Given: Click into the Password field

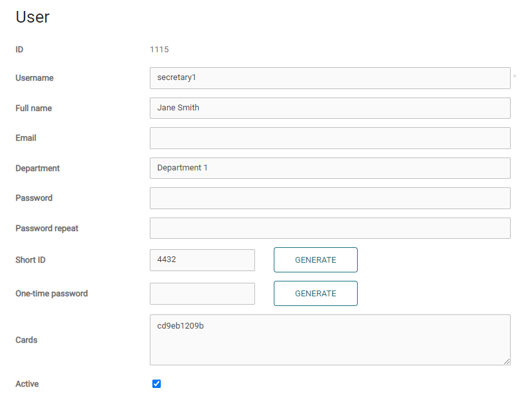Looking at the screenshot, I should coord(329,198).
